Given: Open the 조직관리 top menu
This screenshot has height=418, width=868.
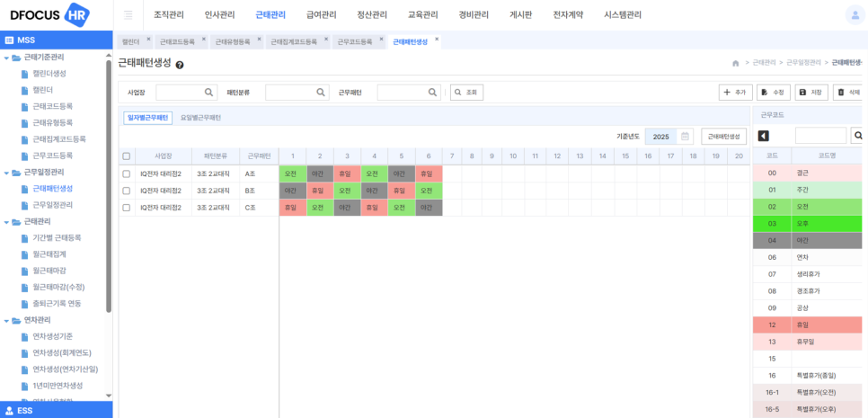Looking at the screenshot, I should (x=168, y=15).
